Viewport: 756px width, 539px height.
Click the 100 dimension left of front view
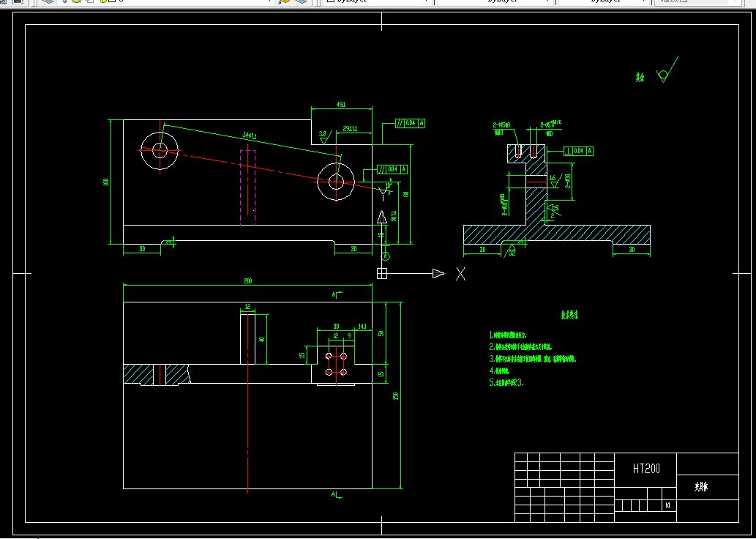[x=105, y=182]
